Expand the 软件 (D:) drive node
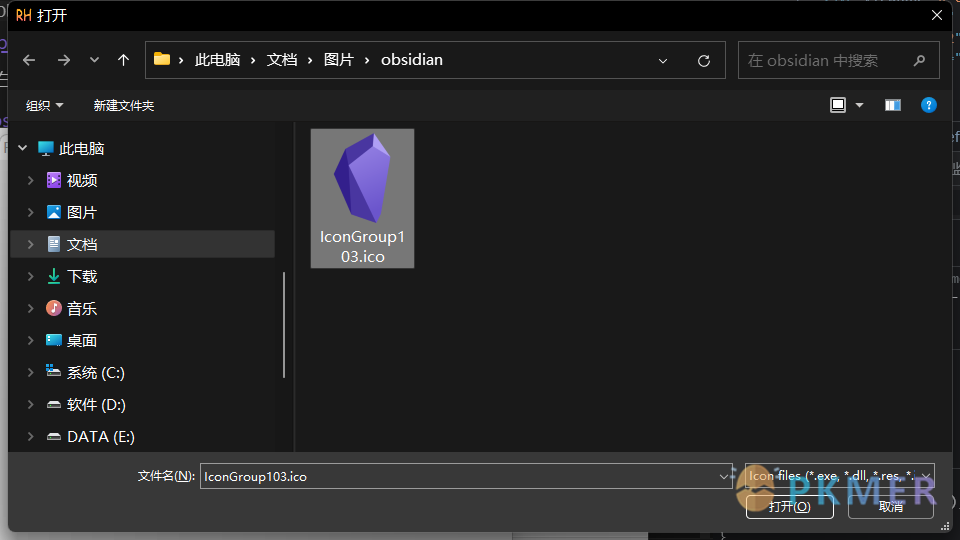Viewport: 960px width, 540px height. (x=30, y=404)
